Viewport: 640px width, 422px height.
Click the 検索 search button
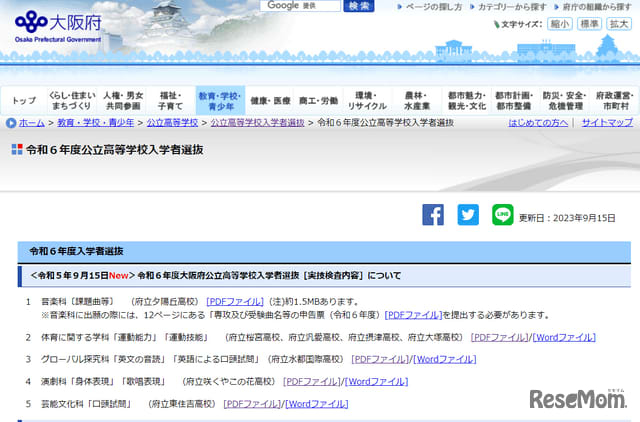[x=359, y=6]
